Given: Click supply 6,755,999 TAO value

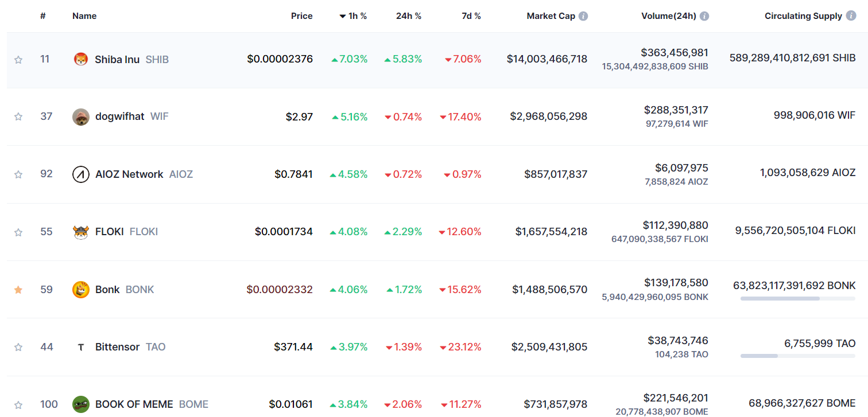Looking at the screenshot, I should (820, 344).
